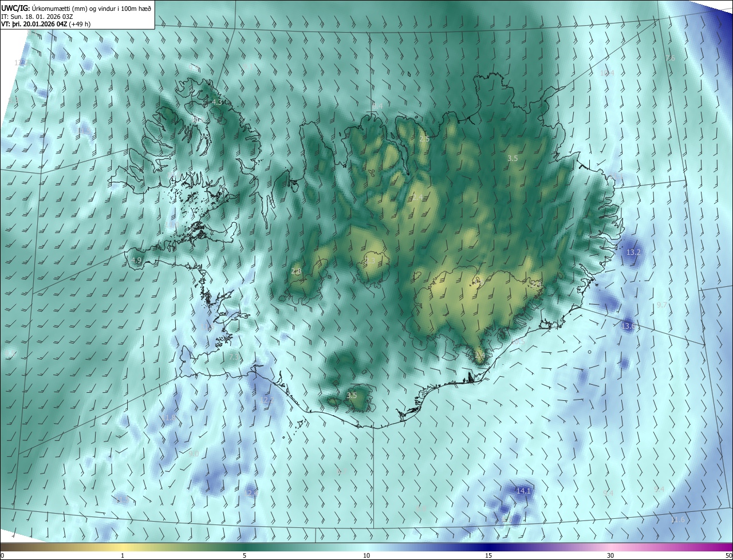Click the title text "Úrkomumætti (mm) og vindur í 100m hæð"
The image size is (733, 560).
point(90,7)
